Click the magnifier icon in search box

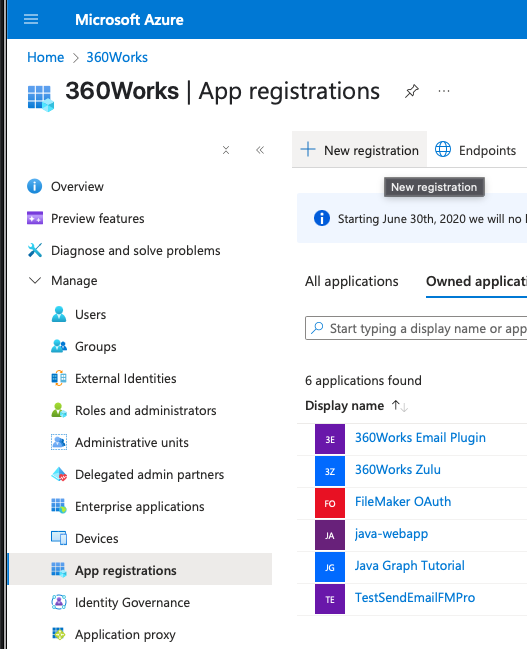(x=317, y=328)
